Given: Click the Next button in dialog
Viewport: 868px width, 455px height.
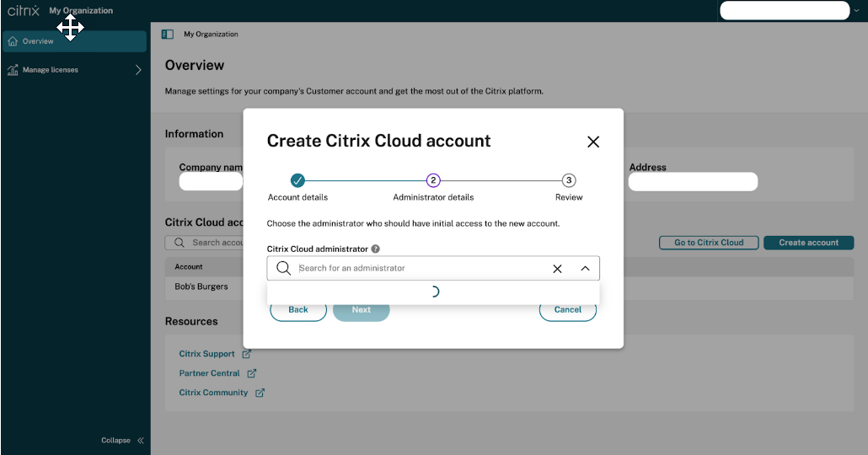Looking at the screenshot, I should (x=361, y=310).
